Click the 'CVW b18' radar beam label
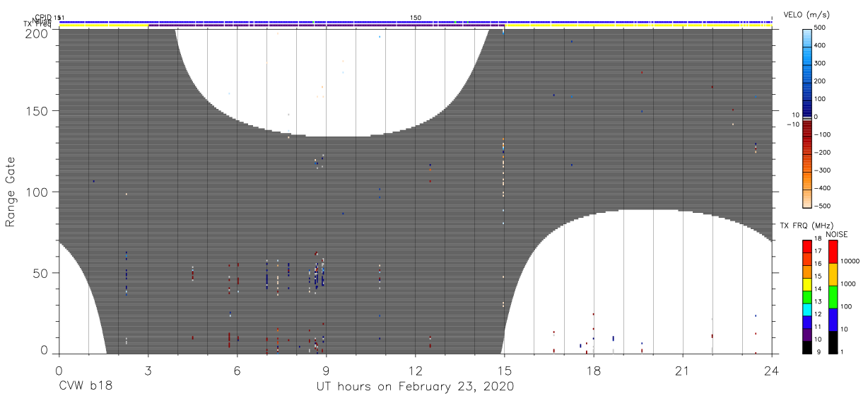This screenshot has height=401, width=868. pyautogui.click(x=86, y=387)
